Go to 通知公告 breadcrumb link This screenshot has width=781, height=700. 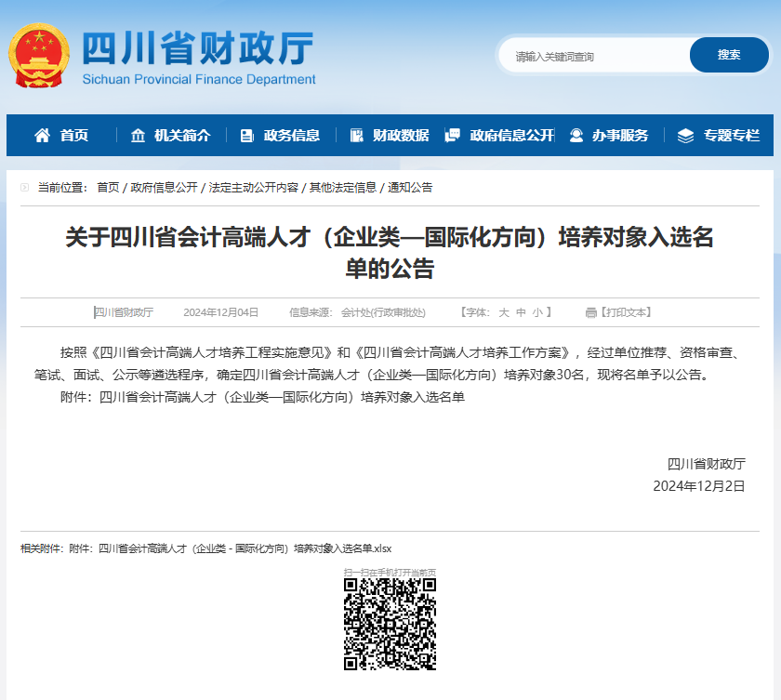pos(410,187)
